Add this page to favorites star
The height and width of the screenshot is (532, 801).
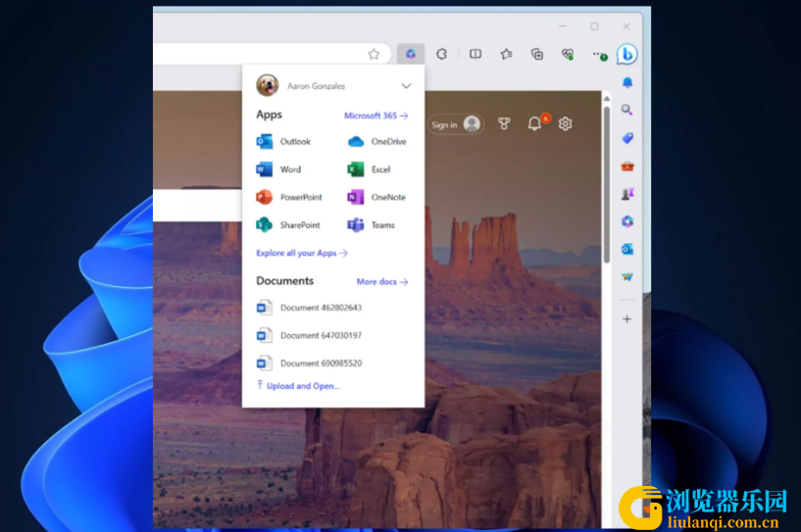(x=374, y=54)
